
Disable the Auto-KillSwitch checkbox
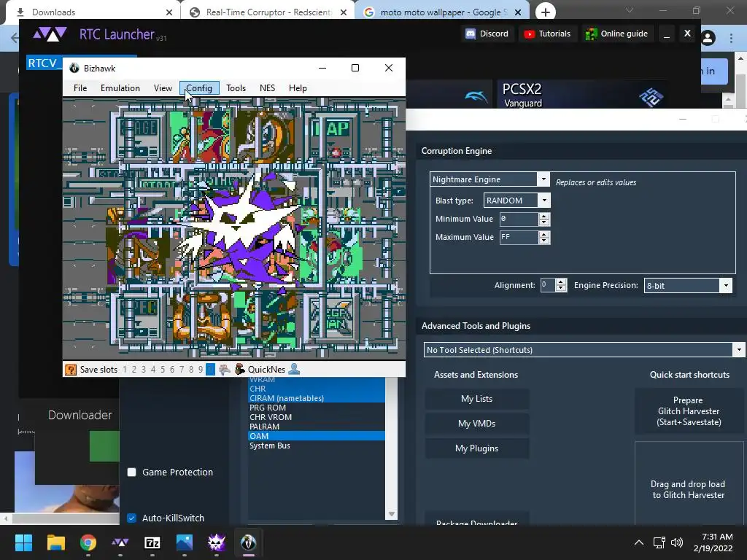coord(132,518)
